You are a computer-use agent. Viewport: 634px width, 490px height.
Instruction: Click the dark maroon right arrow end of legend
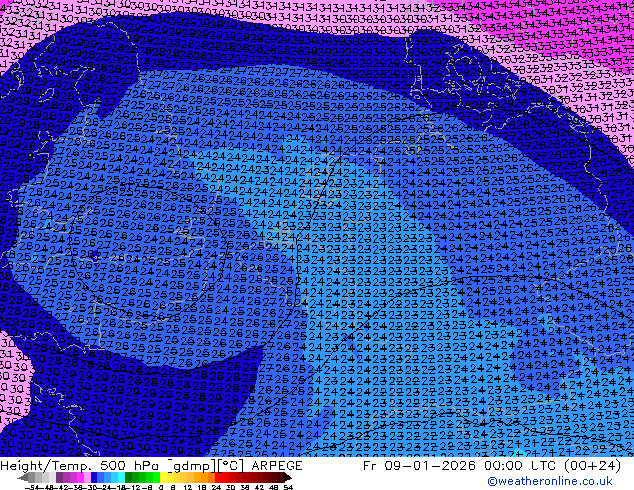pos(287,478)
